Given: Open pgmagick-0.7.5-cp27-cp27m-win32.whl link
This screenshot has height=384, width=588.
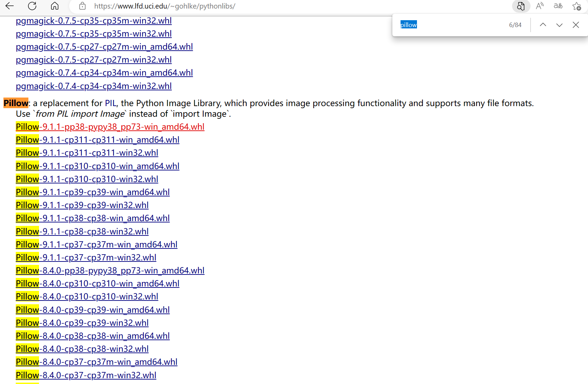Looking at the screenshot, I should 94,60.
